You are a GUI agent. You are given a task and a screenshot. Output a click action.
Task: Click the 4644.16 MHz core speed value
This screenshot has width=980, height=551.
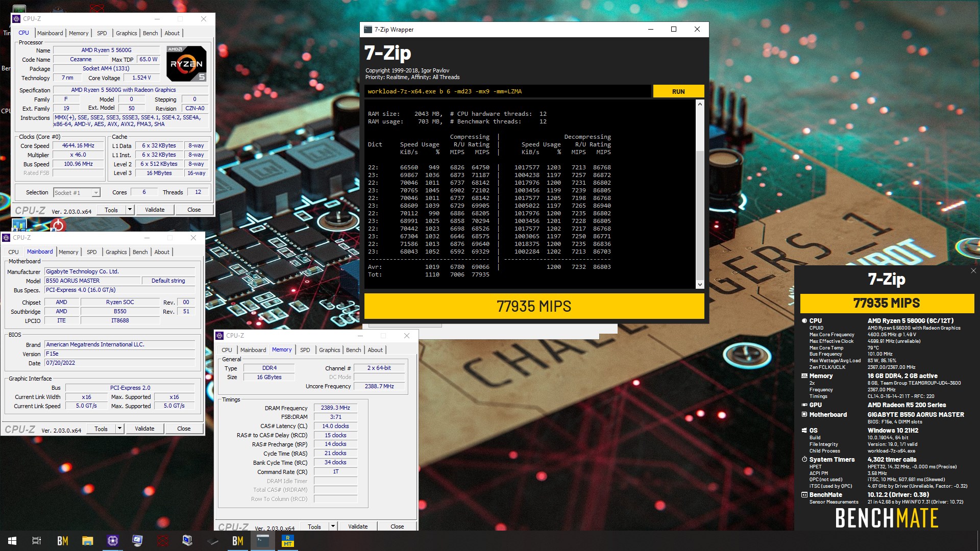[78, 145]
